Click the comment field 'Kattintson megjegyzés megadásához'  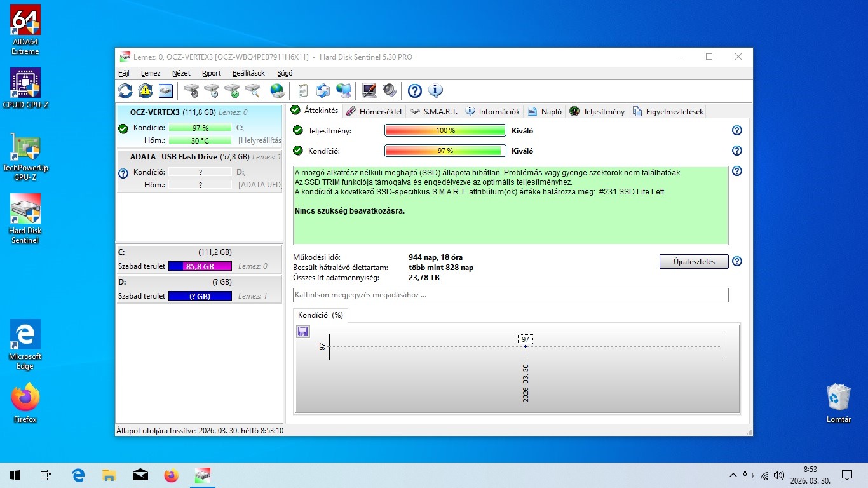(x=510, y=295)
